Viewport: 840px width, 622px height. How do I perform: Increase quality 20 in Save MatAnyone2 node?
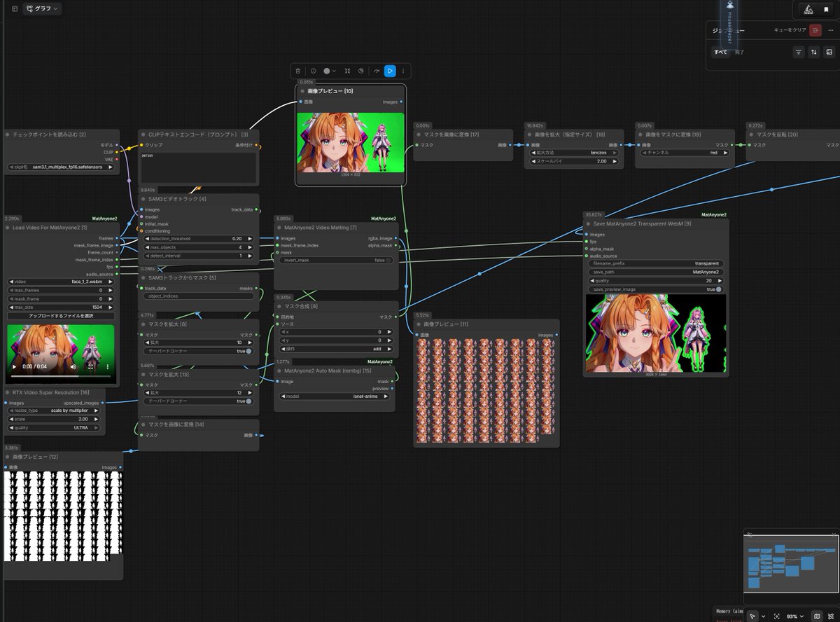(719, 280)
